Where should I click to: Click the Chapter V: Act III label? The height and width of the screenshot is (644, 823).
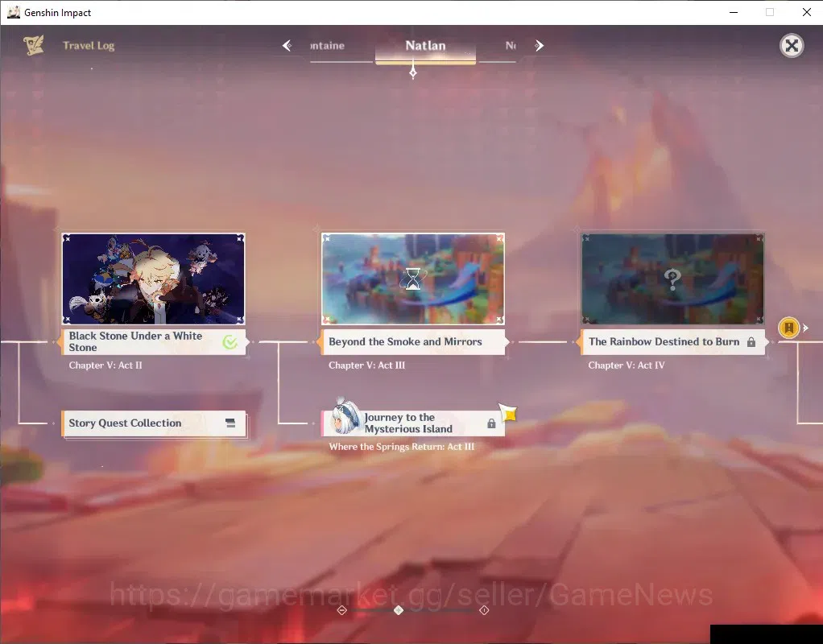(367, 365)
